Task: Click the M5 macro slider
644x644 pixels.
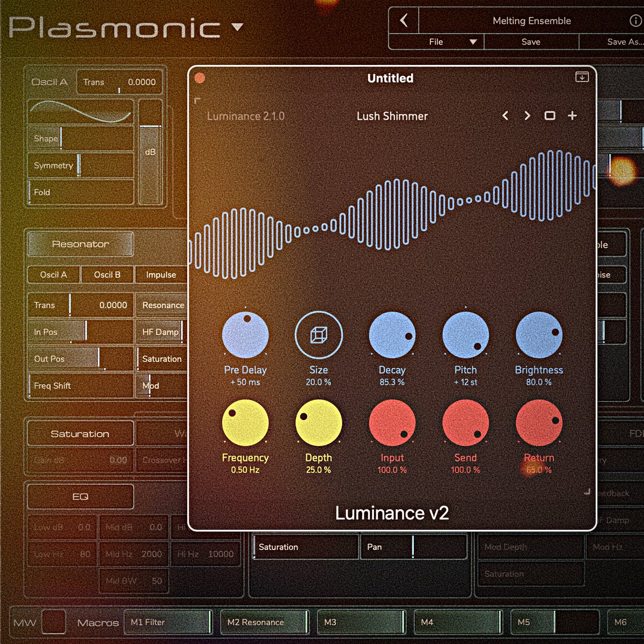Action: click(555, 622)
